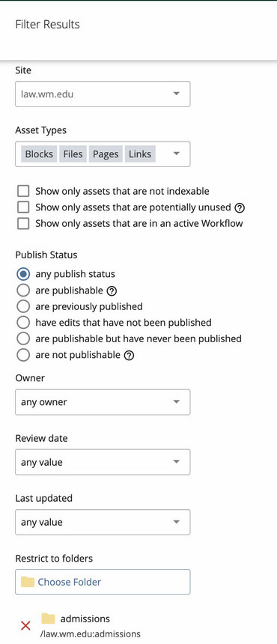
Task: Open the Review date dropdown
Action: (103, 462)
